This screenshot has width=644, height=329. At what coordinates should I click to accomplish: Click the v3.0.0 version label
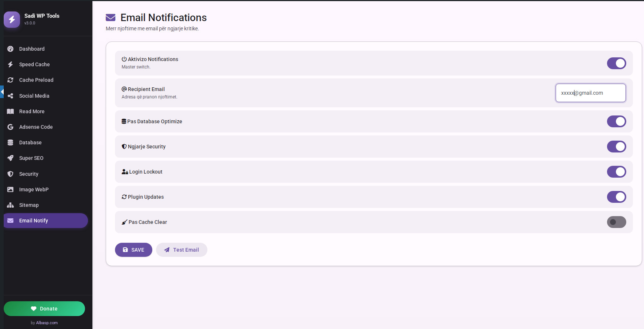point(30,23)
